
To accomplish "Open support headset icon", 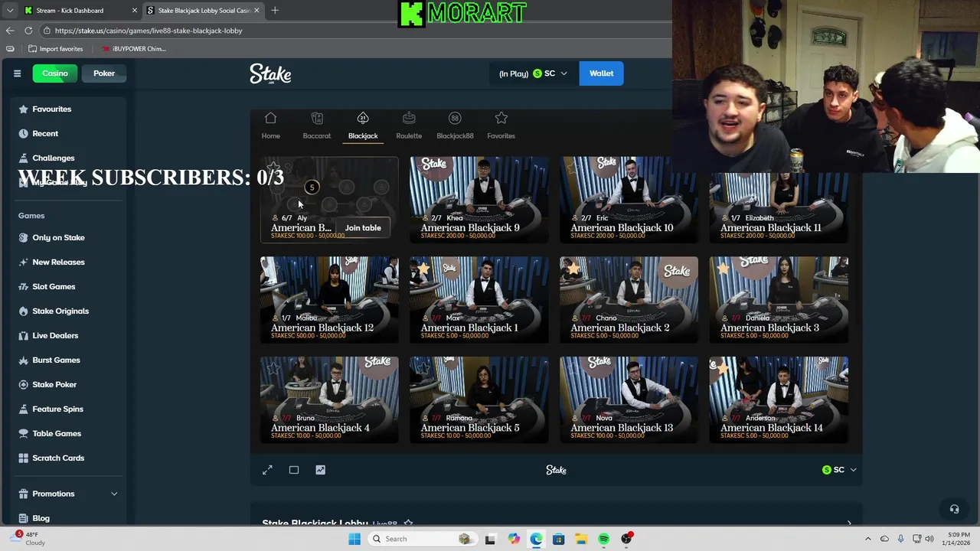I will 954,509.
